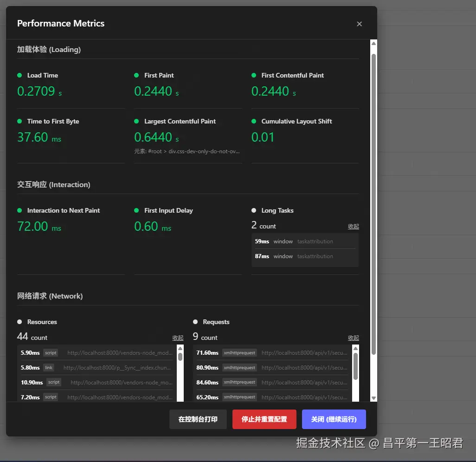Click the Resources list scrollbar thumb
Screen dimensions: 476x462
click(180, 357)
